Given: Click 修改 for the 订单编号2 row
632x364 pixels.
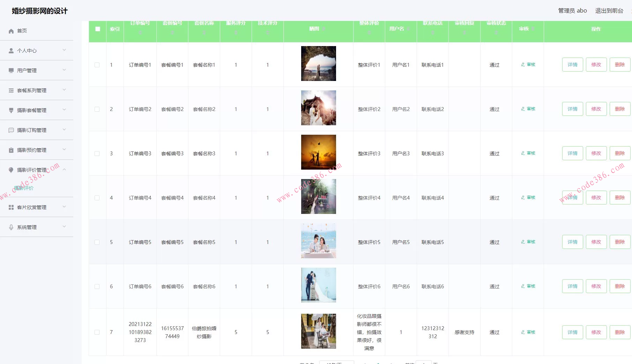Looking at the screenshot, I should [596, 109].
